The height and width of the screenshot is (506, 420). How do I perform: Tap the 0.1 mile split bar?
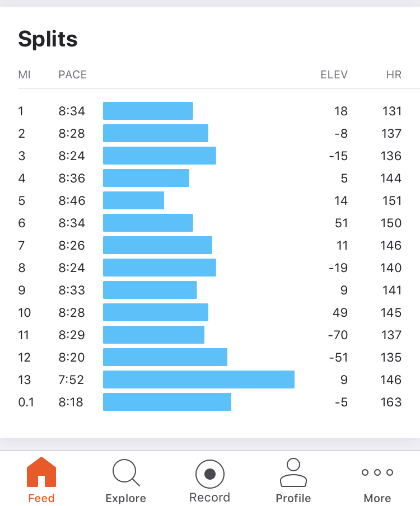point(167,402)
